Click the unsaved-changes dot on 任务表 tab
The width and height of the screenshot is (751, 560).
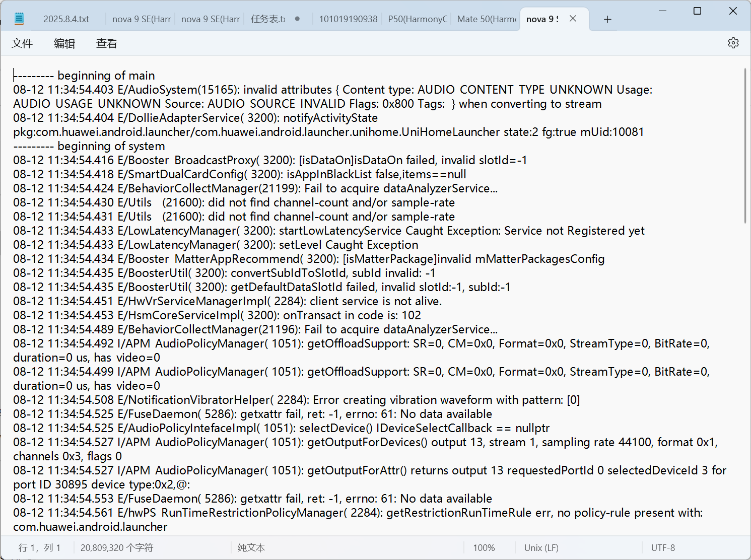click(x=297, y=19)
